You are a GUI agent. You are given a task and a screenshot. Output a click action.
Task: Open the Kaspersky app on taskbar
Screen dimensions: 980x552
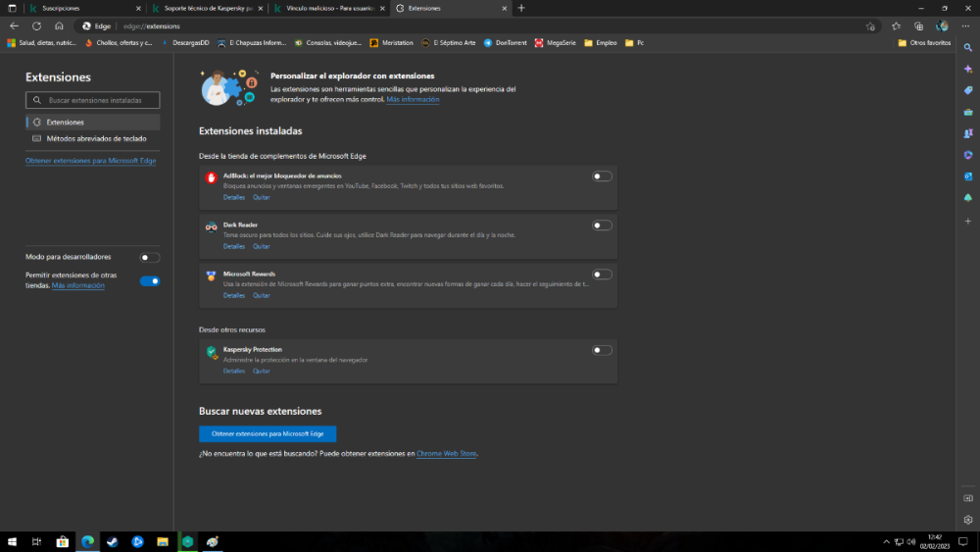click(x=187, y=542)
